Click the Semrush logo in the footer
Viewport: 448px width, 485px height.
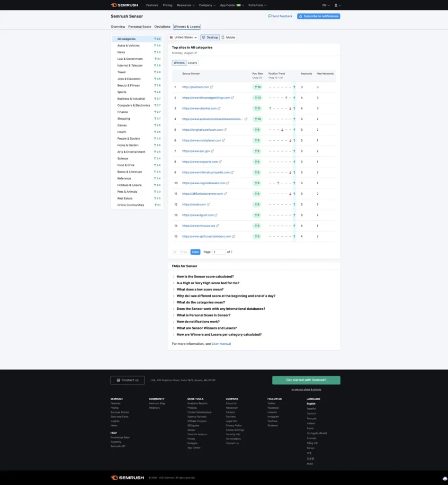[127, 477]
